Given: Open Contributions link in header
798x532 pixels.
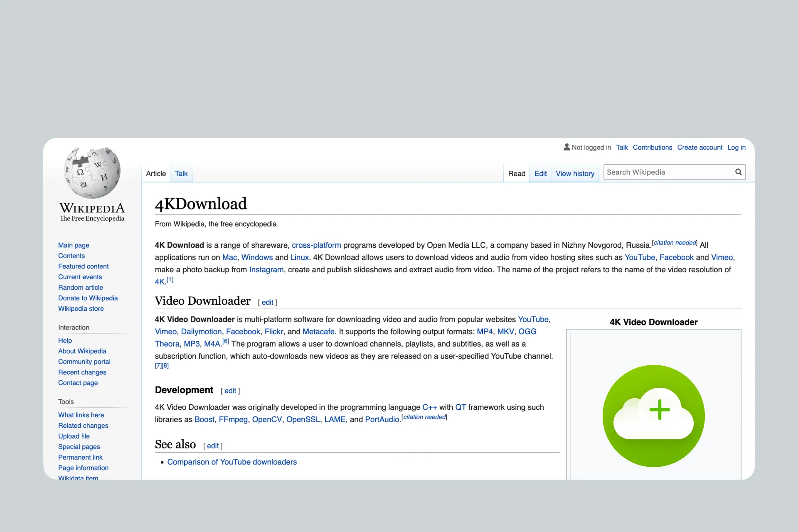Looking at the screenshot, I should click(x=652, y=148).
